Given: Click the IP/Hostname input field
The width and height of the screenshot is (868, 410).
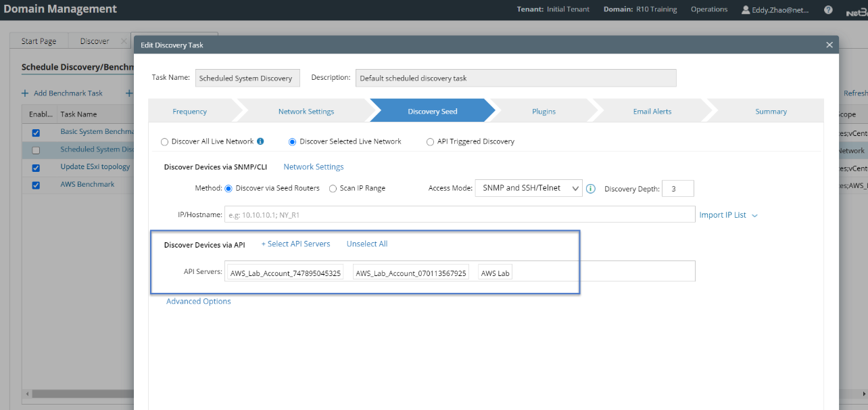Looking at the screenshot, I should point(458,214).
